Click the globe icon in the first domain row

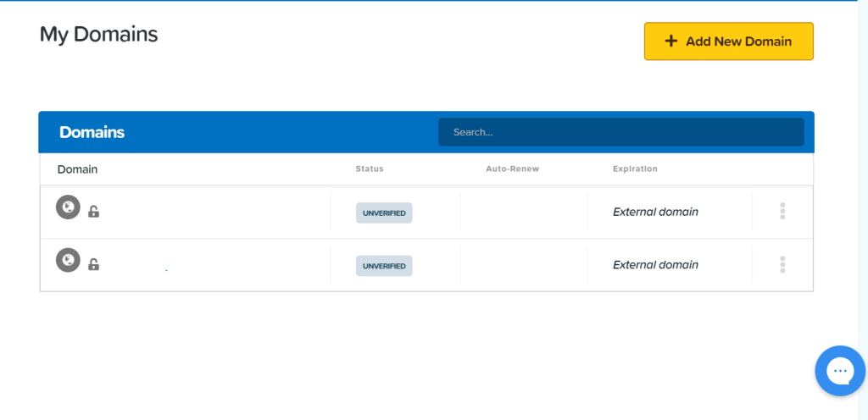(x=68, y=207)
